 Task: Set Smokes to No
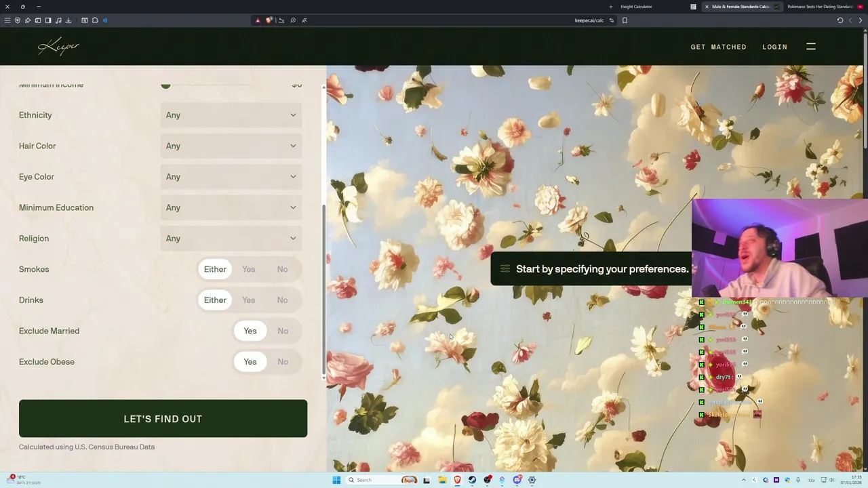[x=282, y=269]
